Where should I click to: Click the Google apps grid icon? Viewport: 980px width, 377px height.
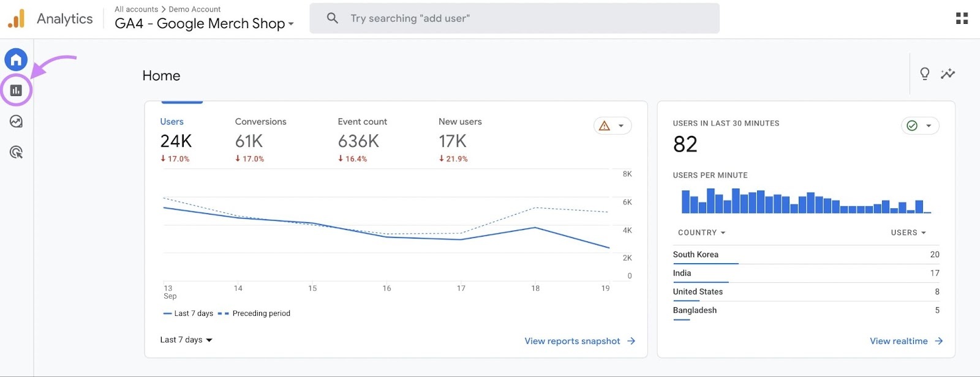pos(962,18)
